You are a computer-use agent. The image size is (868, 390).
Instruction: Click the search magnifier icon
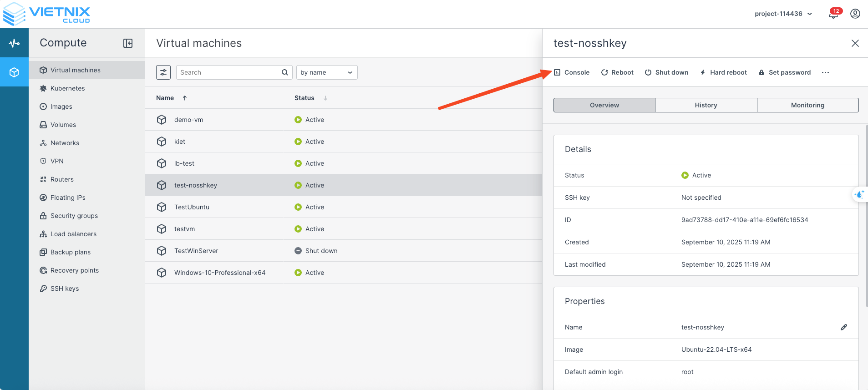click(284, 72)
